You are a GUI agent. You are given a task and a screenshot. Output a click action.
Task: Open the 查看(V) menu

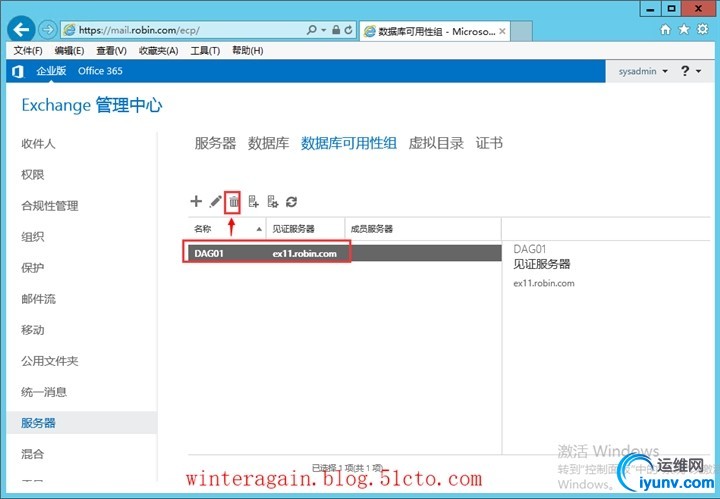tap(112, 50)
